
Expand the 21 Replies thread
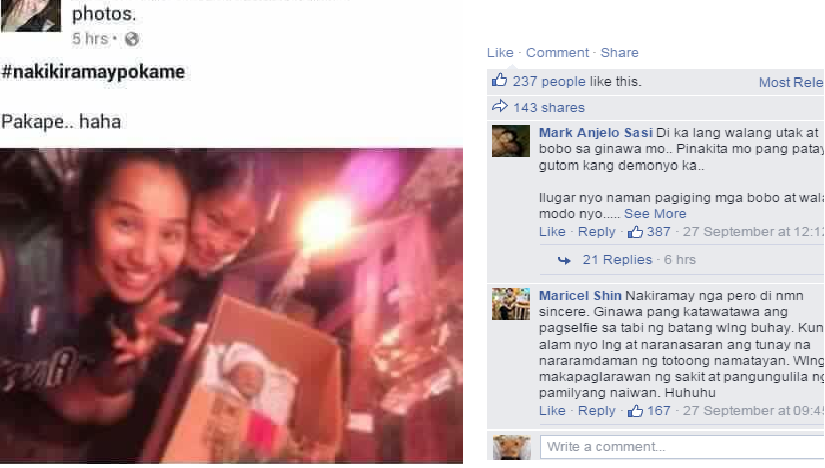pyautogui.click(x=617, y=260)
